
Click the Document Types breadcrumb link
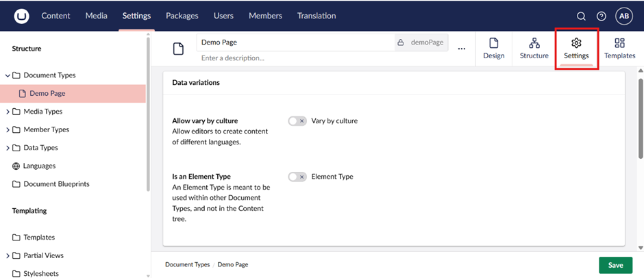[188, 264]
